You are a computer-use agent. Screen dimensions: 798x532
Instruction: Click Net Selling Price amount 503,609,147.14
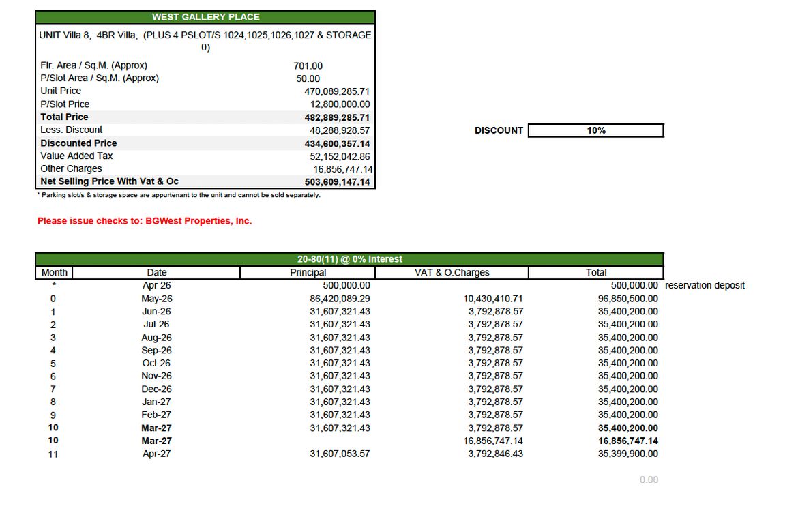(x=337, y=181)
